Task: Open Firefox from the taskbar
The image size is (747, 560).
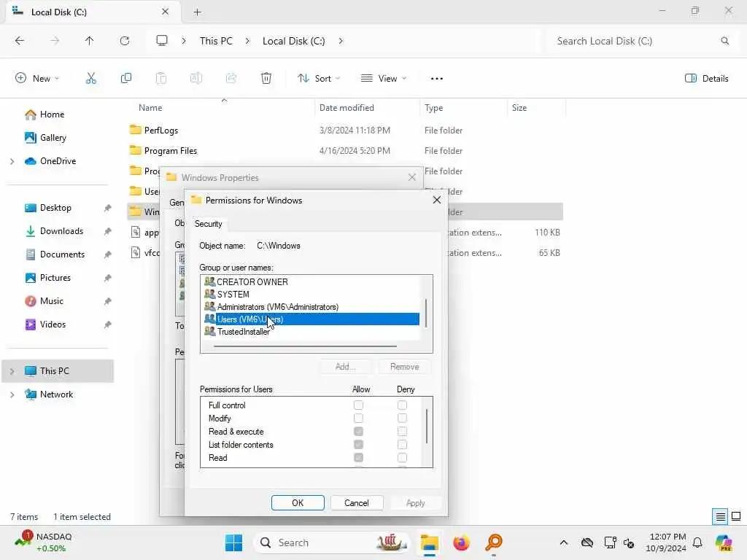Action: 461,542
